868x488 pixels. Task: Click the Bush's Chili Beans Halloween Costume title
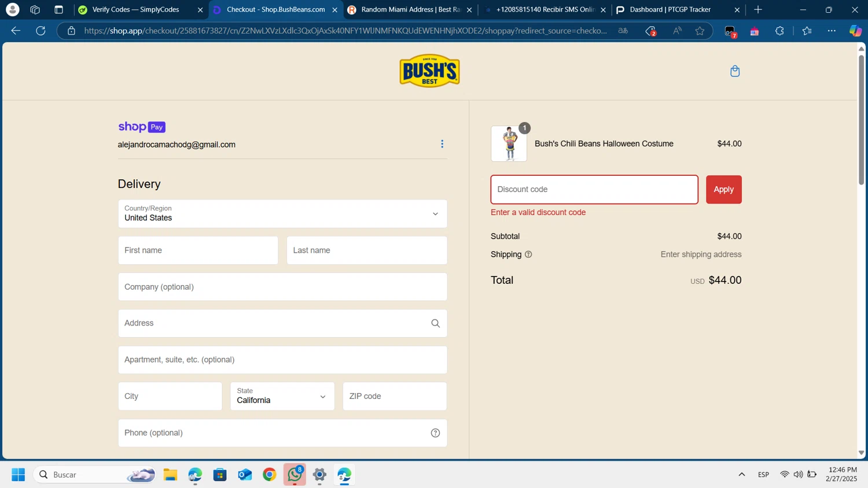tap(604, 143)
